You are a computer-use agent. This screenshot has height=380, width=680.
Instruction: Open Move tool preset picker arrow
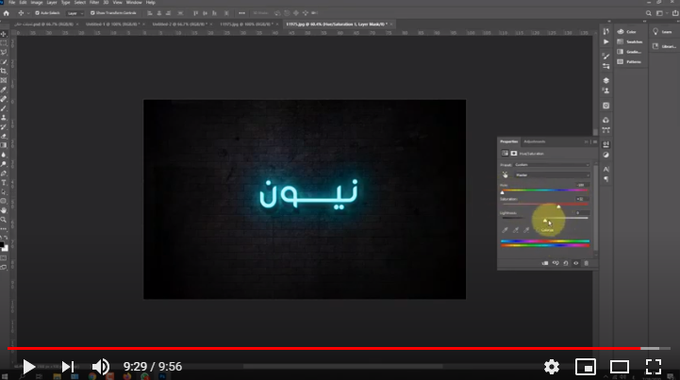coord(28,13)
